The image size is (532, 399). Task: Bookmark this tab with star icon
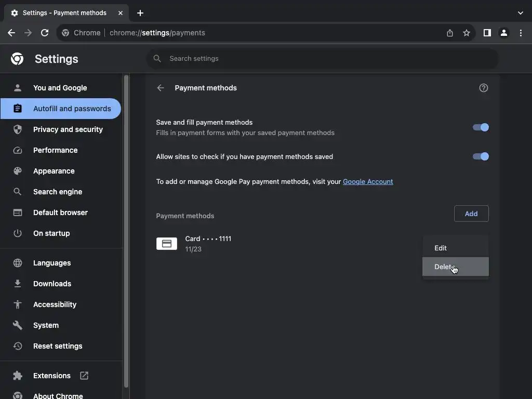pyautogui.click(x=467, y=33)
